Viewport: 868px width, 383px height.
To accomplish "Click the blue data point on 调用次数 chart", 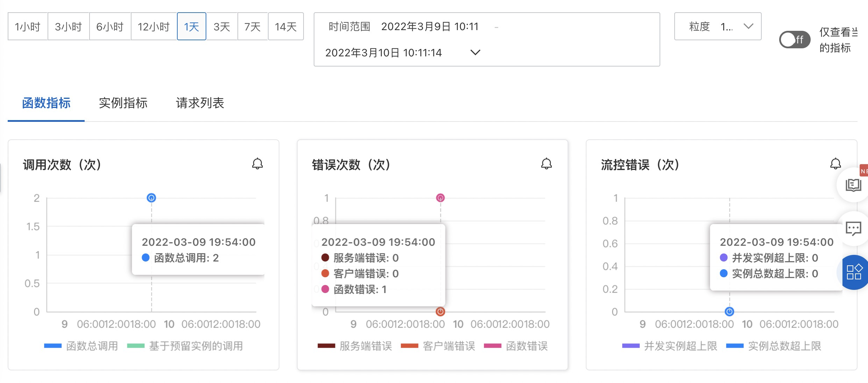I will point(151,198).
